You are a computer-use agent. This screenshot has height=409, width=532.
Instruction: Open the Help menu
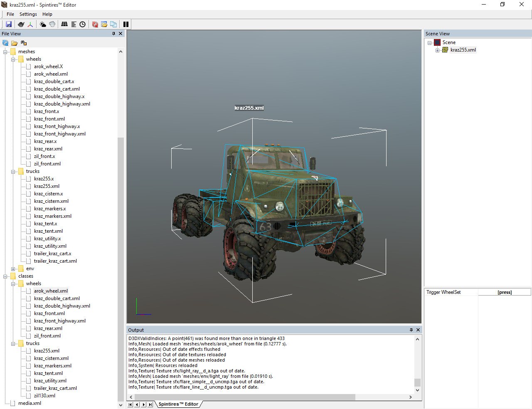[x=47, y=14]
